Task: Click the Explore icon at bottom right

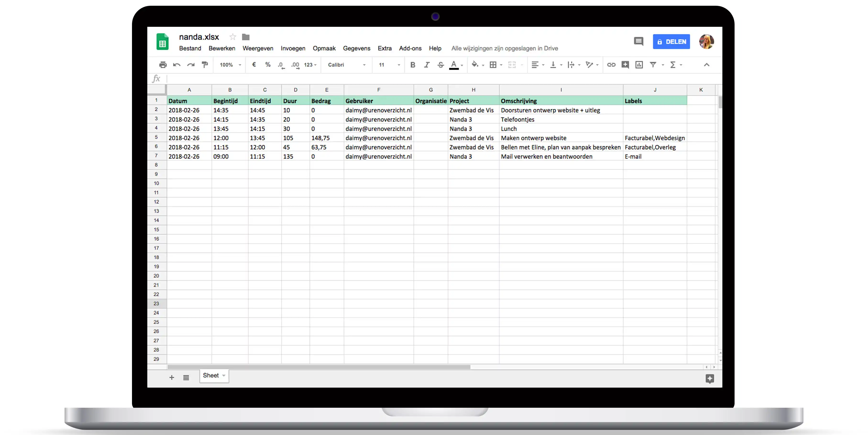Action: click(x=710, y=379)
